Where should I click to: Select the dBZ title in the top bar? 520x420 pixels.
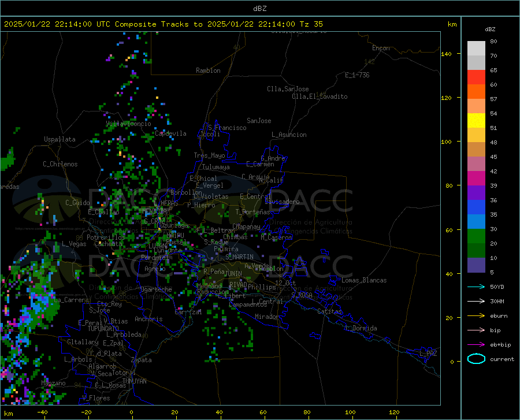[259, 9]
